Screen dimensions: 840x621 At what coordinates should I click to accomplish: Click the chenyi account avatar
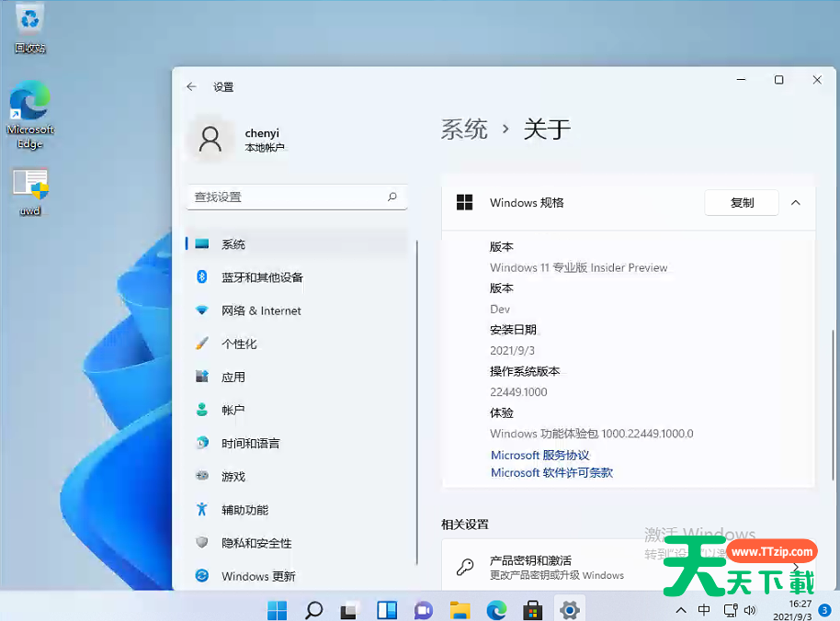210,139
